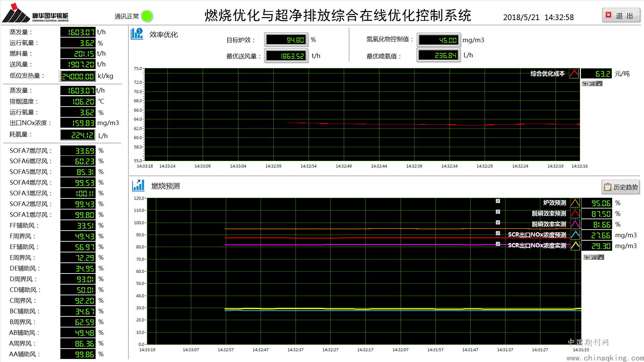Click the 脱硝效率预测 value 87.50
This screenshot has width=644, height=362.
(597, 214)
